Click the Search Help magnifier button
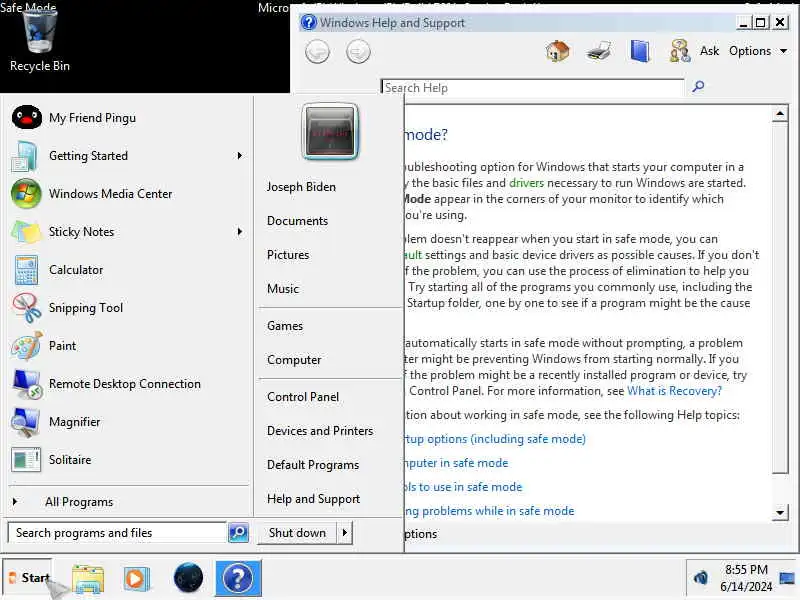The width and height of the screenshot is (800, 600). [x=698, y=86]
